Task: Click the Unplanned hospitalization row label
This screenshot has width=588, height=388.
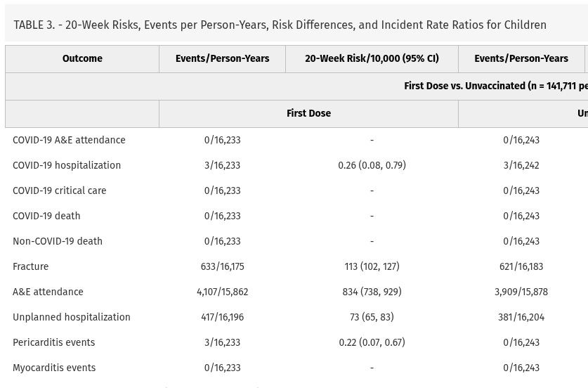Action: point(72,318)
